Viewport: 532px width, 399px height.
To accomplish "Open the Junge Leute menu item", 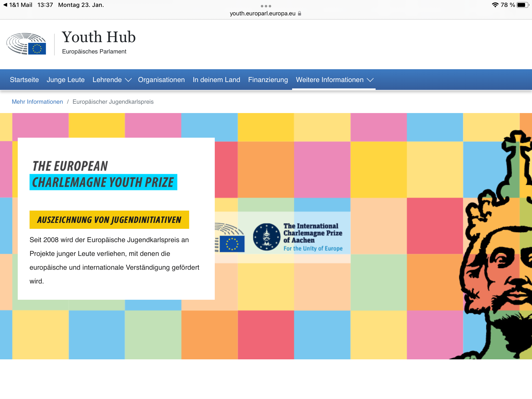I will [x=66, y=80].
